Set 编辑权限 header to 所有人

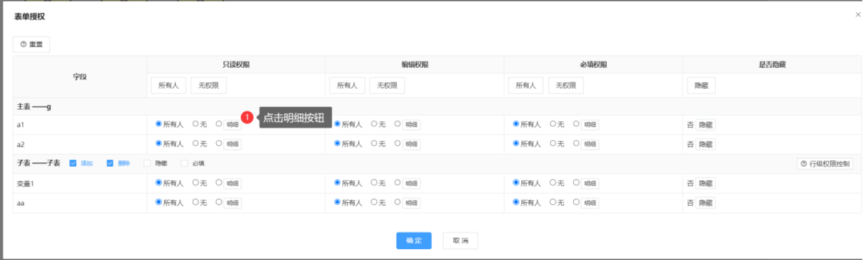[347, 86]
